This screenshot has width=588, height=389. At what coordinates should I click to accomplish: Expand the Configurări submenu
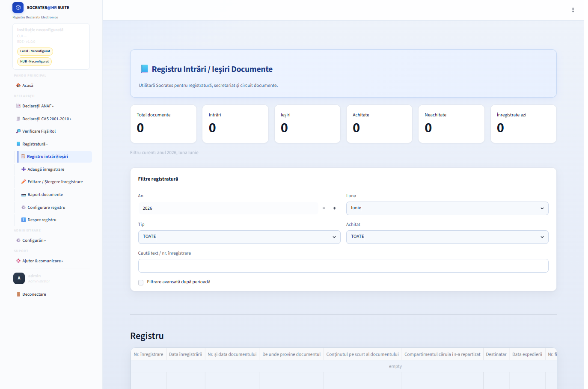(x=45, y=241)
